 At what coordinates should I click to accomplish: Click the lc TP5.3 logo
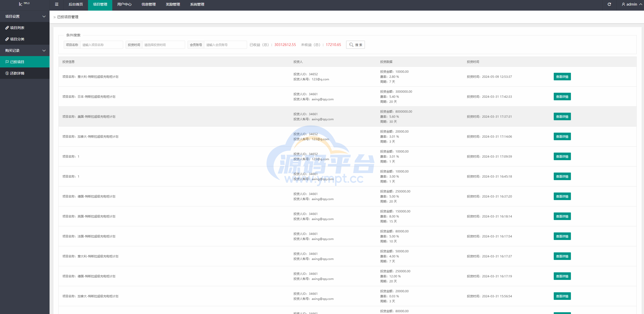[x=24, y=4]
